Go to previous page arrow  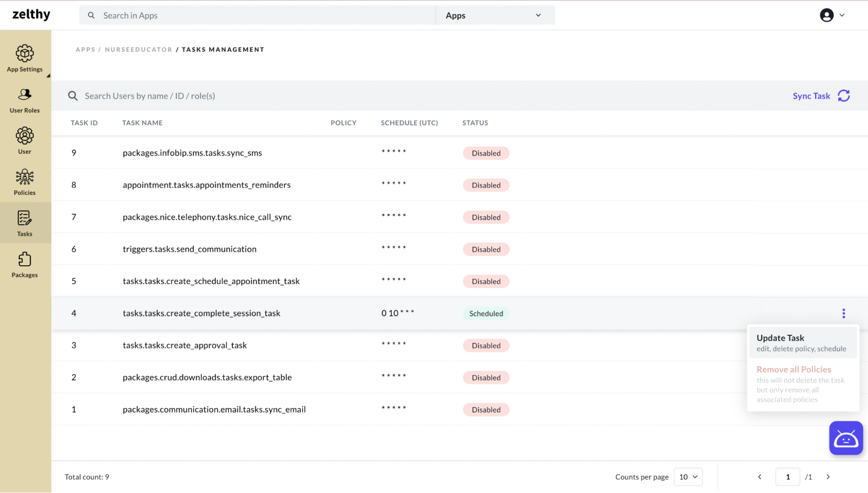(x=759, y=477)
